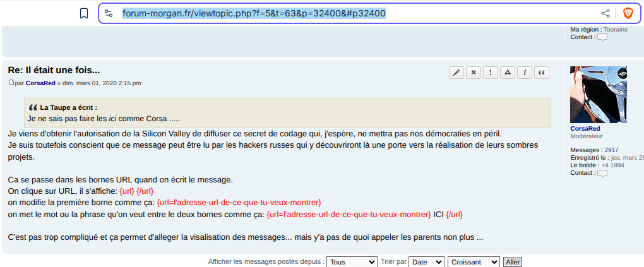The width and height of the screenshot is (644, 267).
Task: Click the edit post pencil icon
Action: 456,73
